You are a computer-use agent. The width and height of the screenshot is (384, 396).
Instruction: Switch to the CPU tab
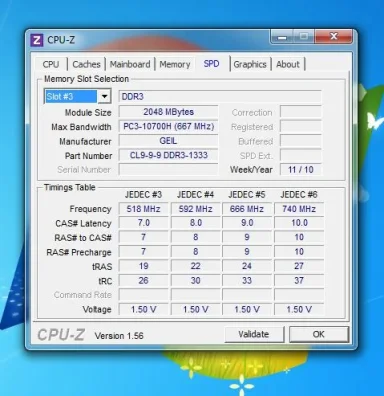[x=51, y=64]
